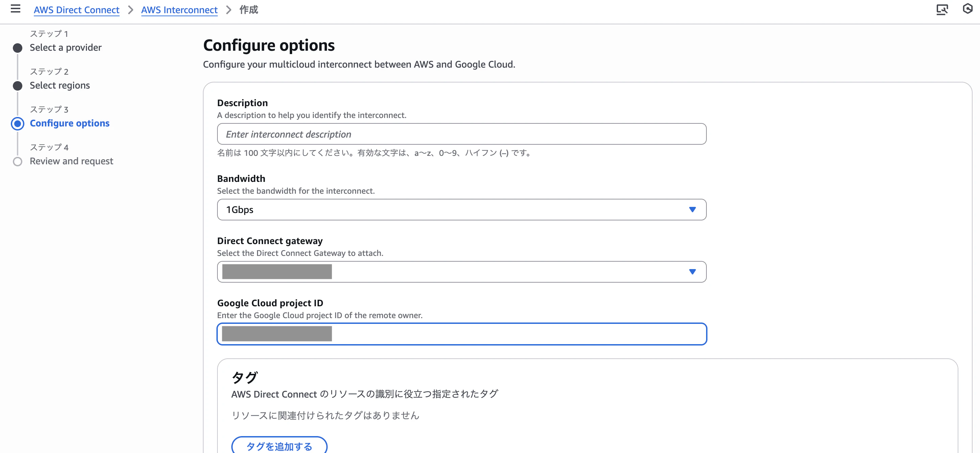The height and width of the screenshot is (453, 980).
Task: Click the Google Cloud project ID label
Action: tap(270, 303)
